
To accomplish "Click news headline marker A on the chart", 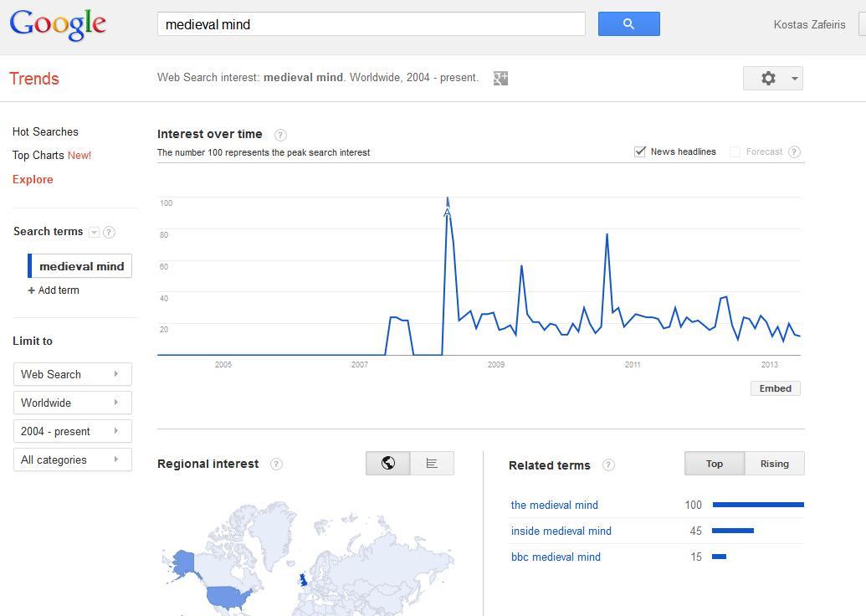I will 447,213.
